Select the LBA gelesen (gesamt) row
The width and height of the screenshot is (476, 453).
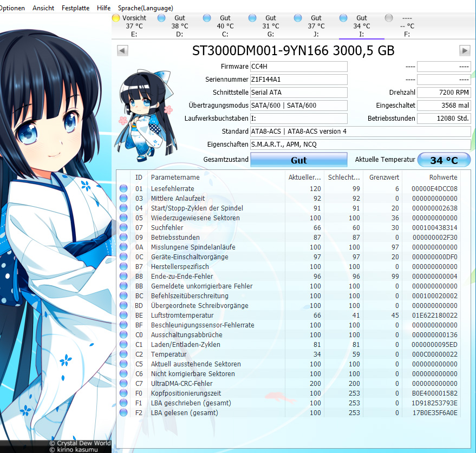[289, 412]
